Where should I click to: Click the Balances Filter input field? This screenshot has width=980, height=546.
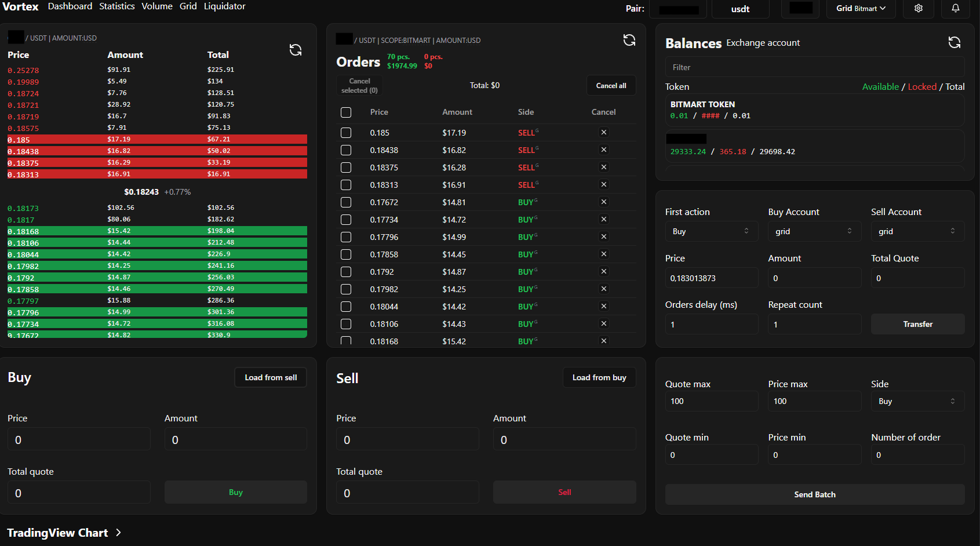pos(814,67)
